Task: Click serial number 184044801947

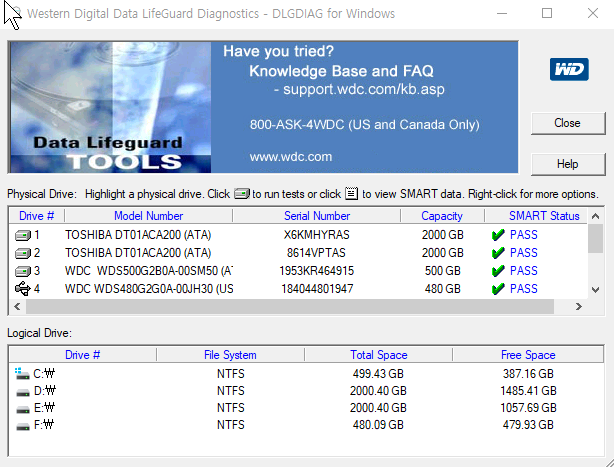Action: point(317,289)
